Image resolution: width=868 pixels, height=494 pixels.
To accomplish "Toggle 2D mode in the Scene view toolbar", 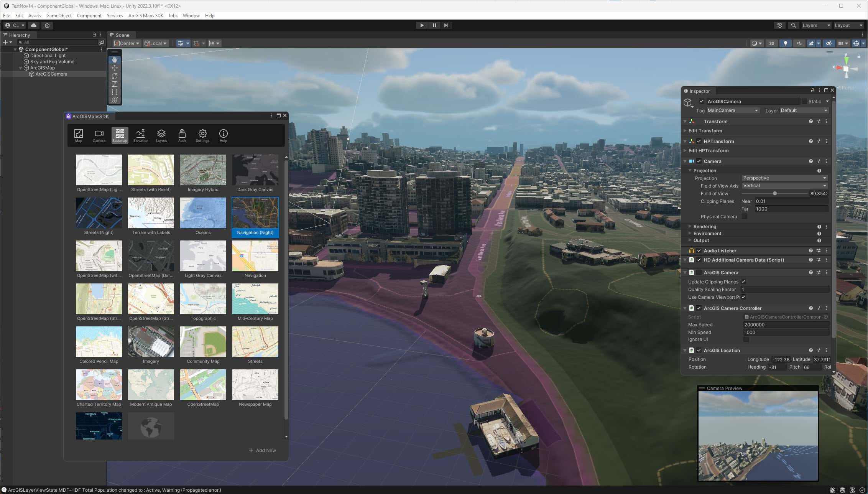I will (x=771, y=43).
